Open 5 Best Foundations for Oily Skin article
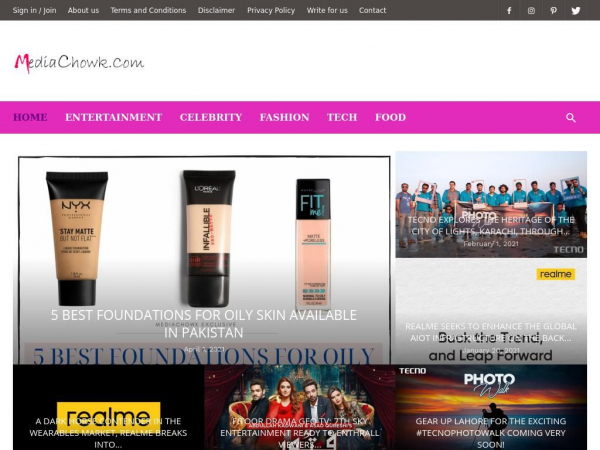This screenshot has width=600, height=450. pos(204,324)
